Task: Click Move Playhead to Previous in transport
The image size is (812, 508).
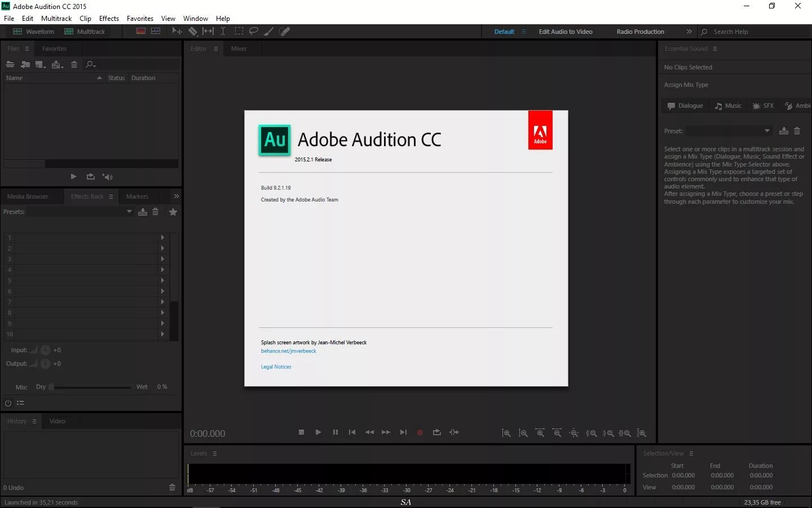Action: [352, 432]
